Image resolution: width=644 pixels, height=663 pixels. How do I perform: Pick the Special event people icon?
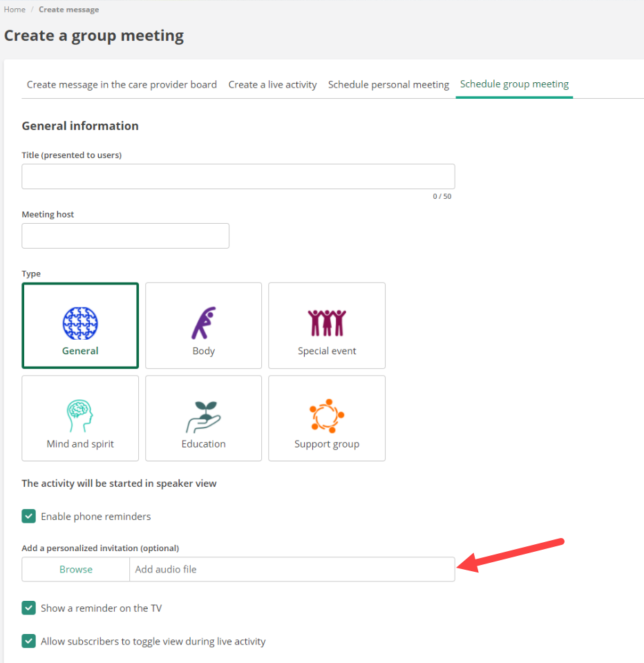[327, 323]
